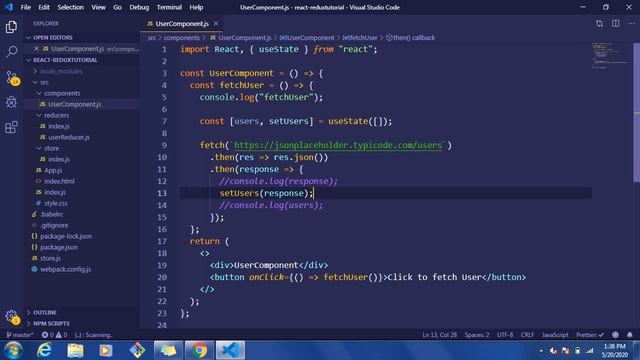The width and height of the screenshot is (640, 360).
Task: Open Windows Explorer folder in taskbar
Action: coord(75,350)
